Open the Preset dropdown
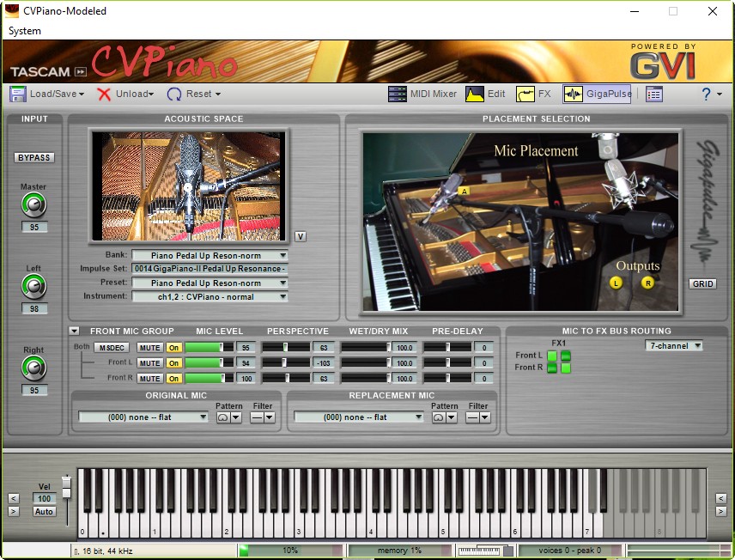Screen dimensions: 735x560 210,283
